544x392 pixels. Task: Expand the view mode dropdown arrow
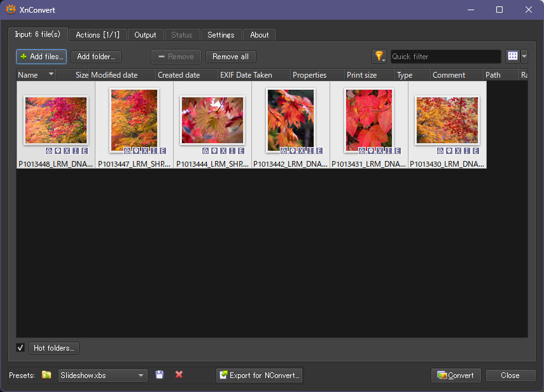coord(524,57)
